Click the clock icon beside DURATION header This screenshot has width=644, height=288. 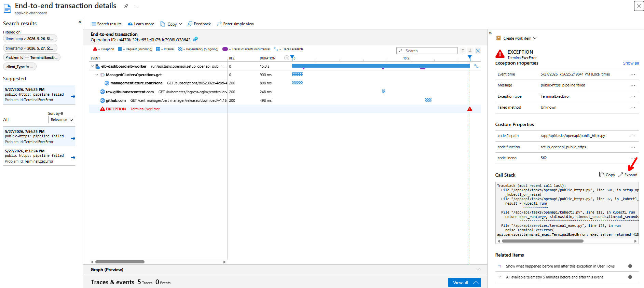click(287, 58)
